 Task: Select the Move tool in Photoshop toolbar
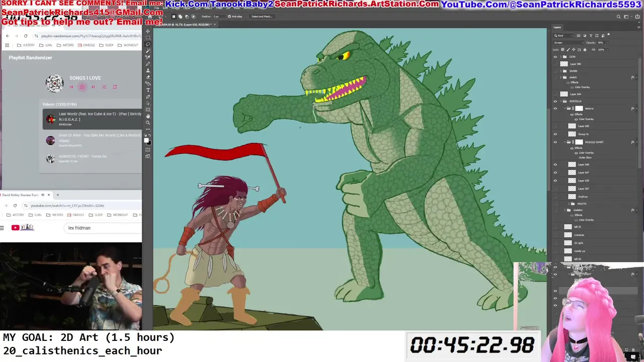coord(147,31)
